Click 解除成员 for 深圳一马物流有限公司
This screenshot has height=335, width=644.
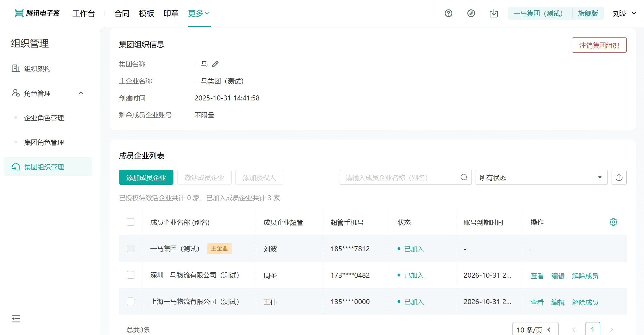pyautogui.click(x=585, y=276)
